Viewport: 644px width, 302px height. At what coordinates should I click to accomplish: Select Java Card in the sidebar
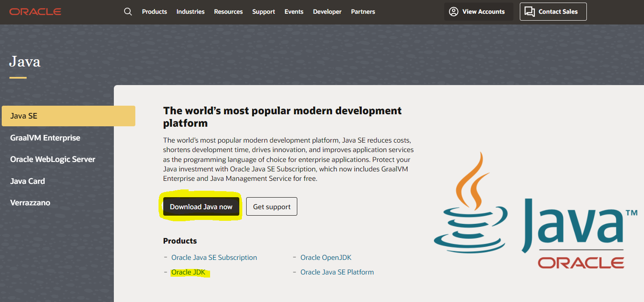[x=27, y=181]
